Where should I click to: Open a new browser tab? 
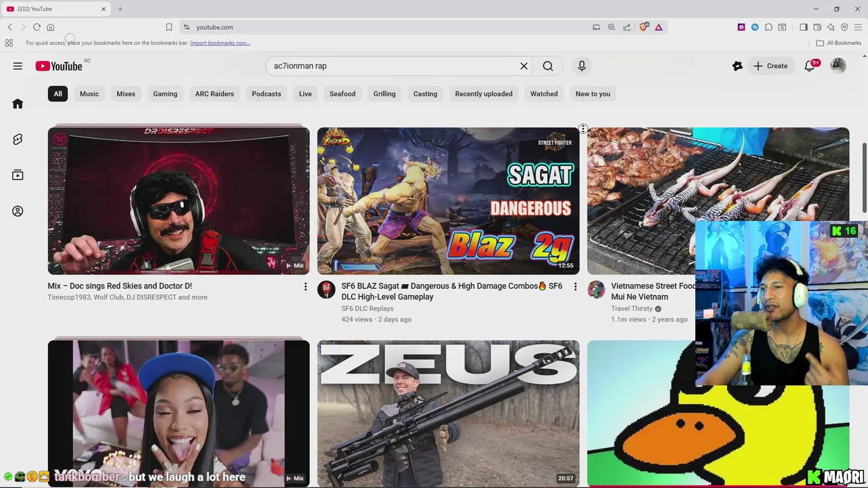tap(120, 9)
